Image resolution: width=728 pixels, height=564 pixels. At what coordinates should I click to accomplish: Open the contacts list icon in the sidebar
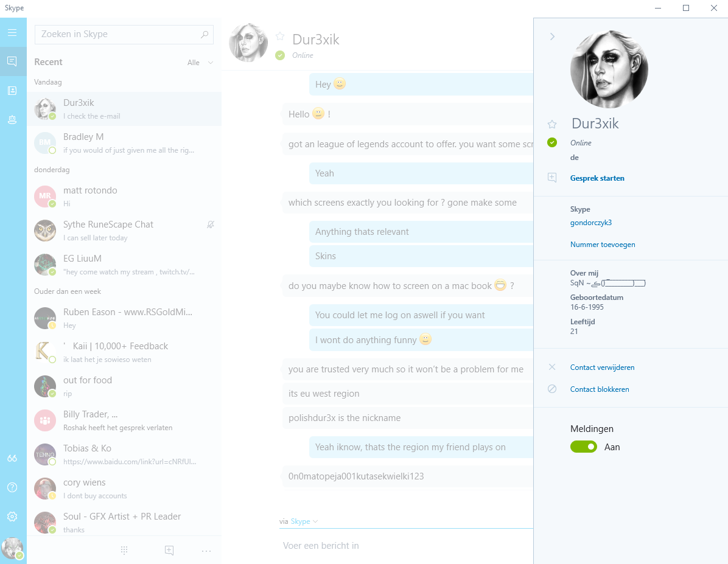pos(13,91)
